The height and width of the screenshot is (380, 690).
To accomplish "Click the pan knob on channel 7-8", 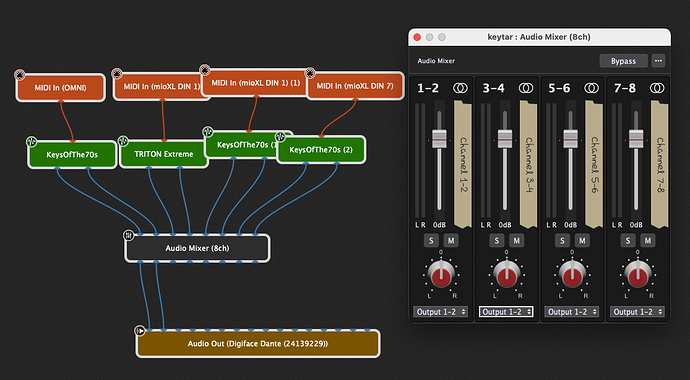I will click(638, 274).
